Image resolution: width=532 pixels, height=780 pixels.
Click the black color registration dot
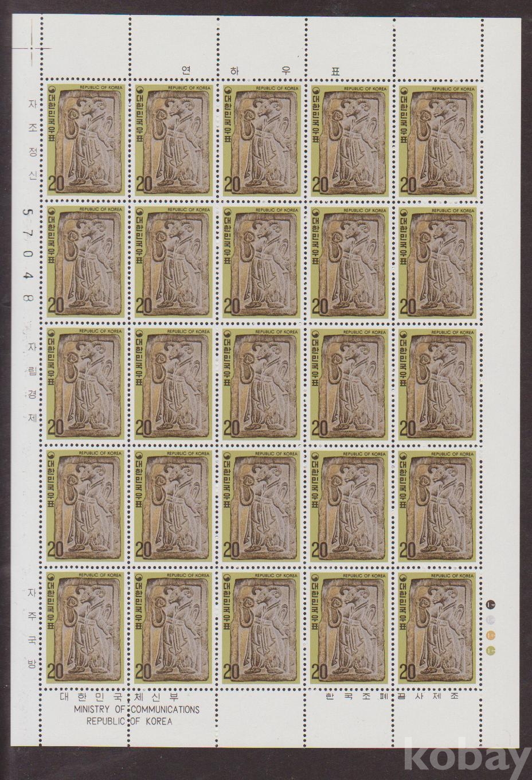[x=490, y=603]
